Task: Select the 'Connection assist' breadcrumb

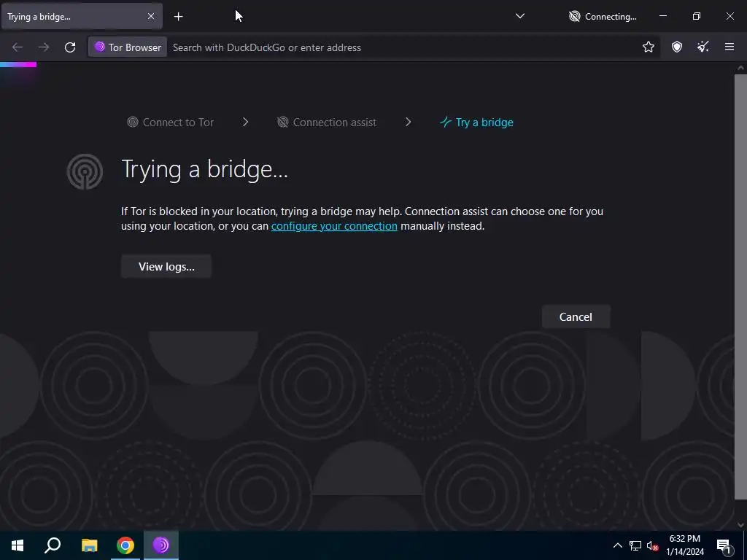Action: (327, 122)
